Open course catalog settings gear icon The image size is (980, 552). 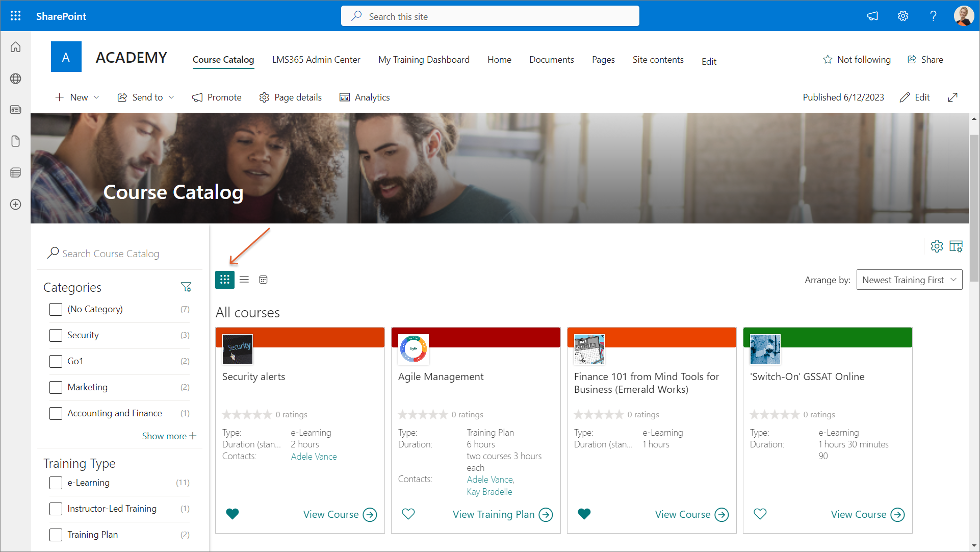(937, 246)
